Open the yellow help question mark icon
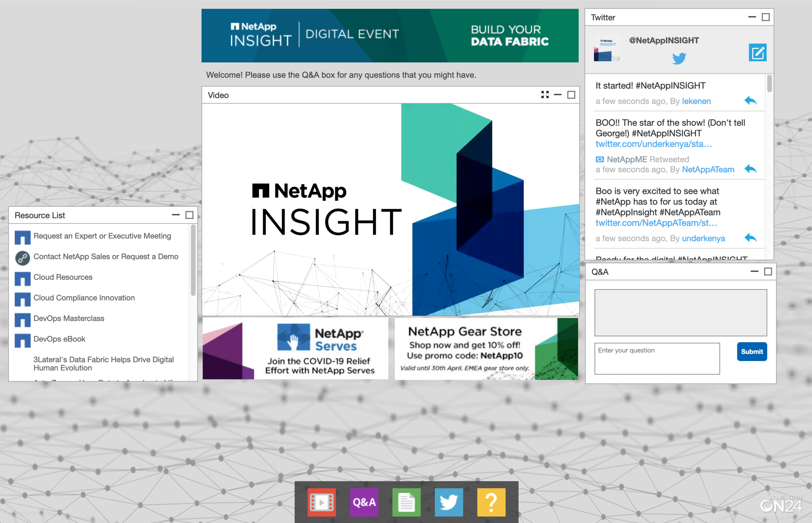This screenshot has height=523, width=812. tap(491, 502)
